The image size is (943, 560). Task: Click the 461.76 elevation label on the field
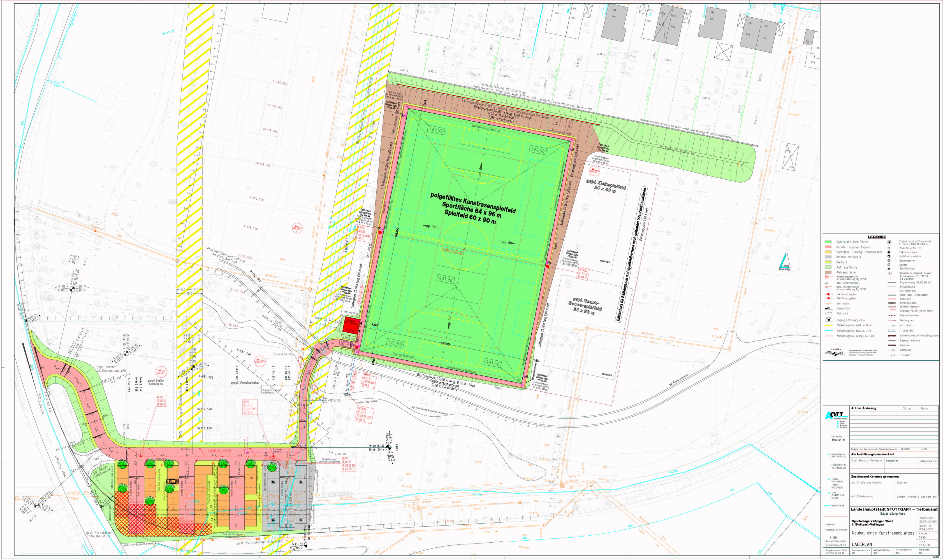[446, 279]
